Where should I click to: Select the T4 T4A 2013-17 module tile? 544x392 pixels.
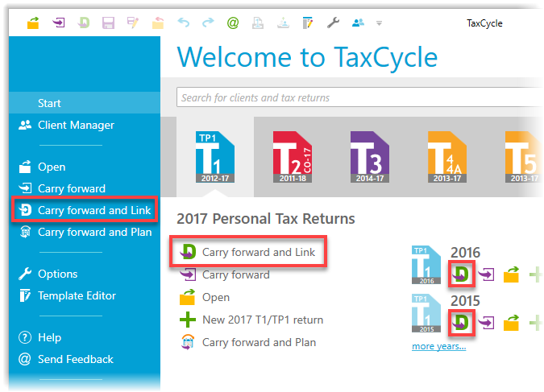(447, 157)
